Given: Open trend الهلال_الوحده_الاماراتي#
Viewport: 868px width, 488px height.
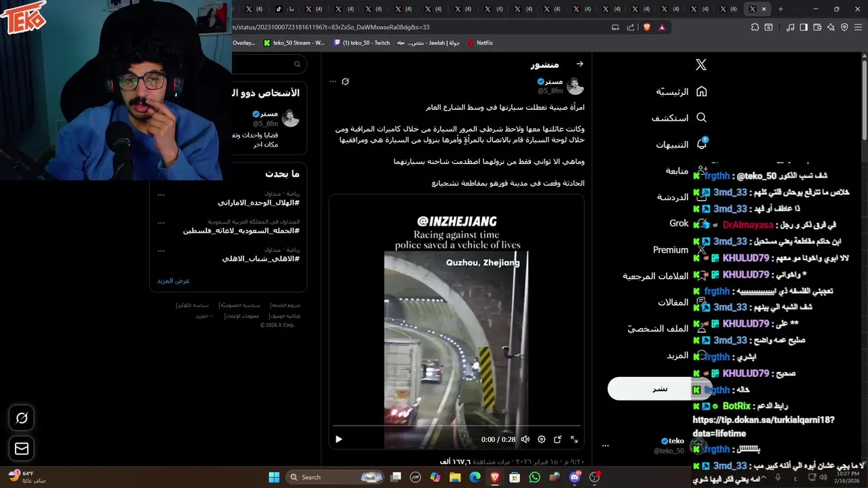Looking at the screenshot, I should tap(258, 203).
